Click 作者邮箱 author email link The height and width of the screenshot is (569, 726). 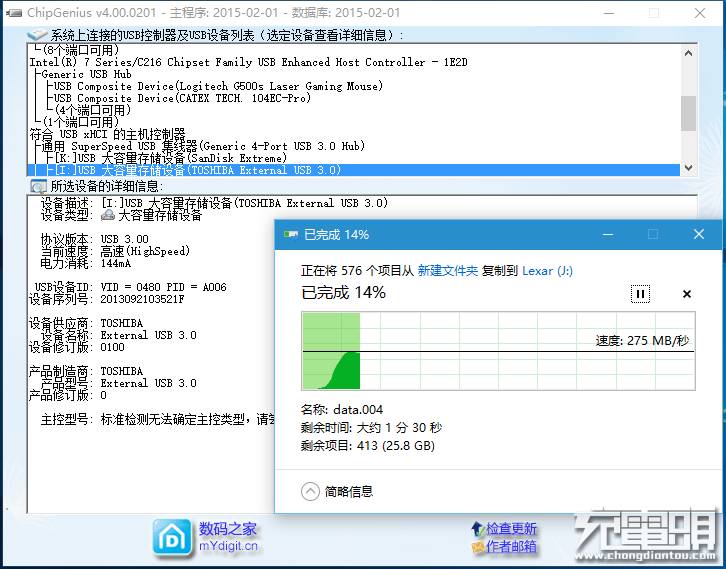tap(511, 546)
